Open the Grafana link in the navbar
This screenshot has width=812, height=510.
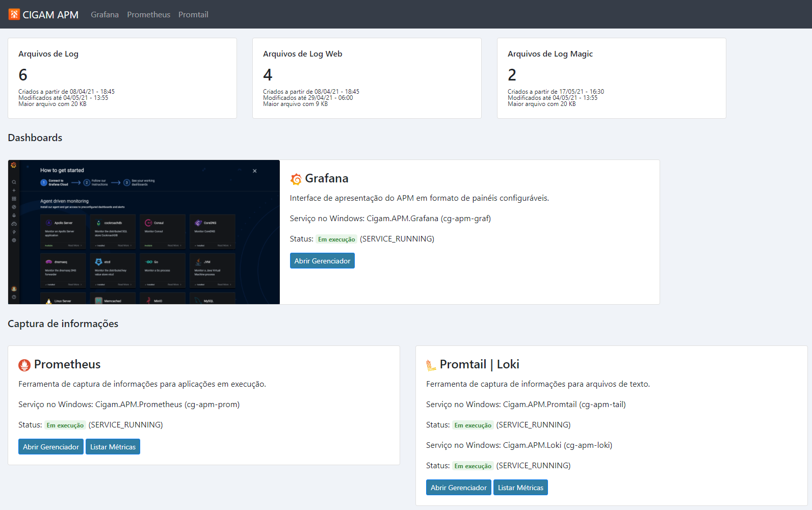click(104, 15)
